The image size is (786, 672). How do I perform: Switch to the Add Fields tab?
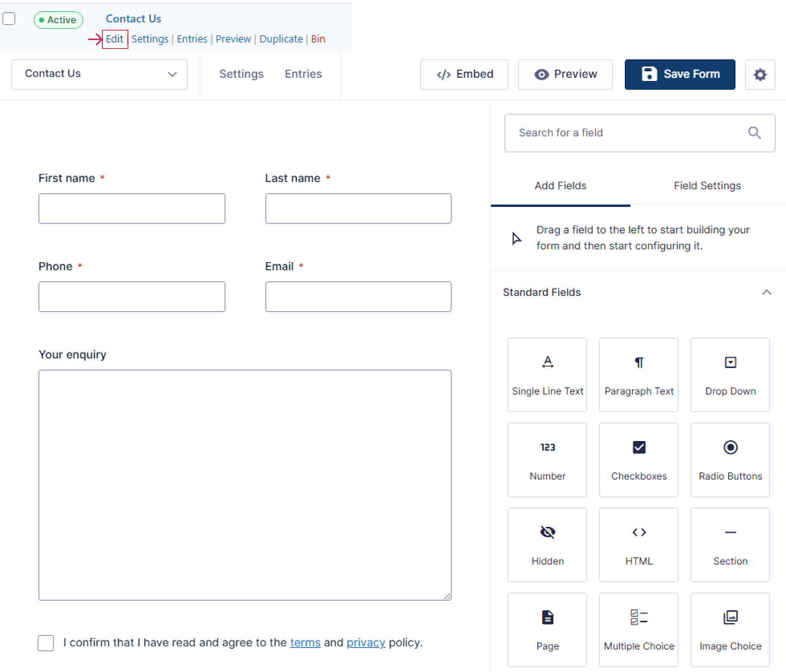[560, 186]
